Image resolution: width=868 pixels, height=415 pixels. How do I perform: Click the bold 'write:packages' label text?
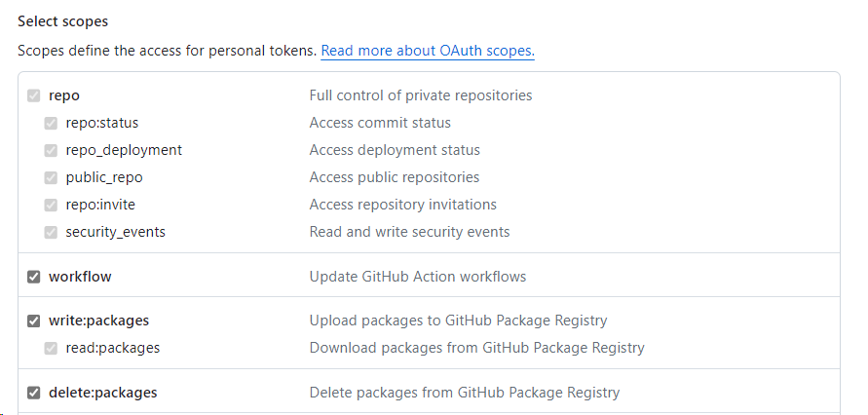[x=98, y=321]
